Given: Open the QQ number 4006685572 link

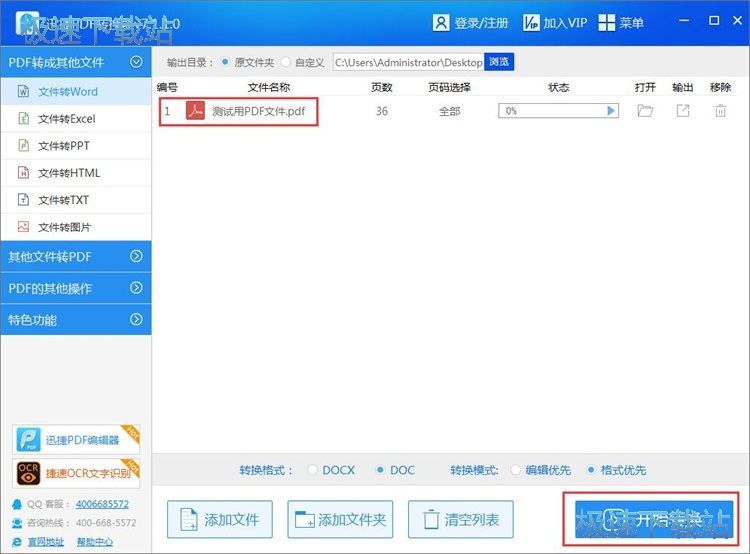Looking at the screenshot, I should [102, 504].
